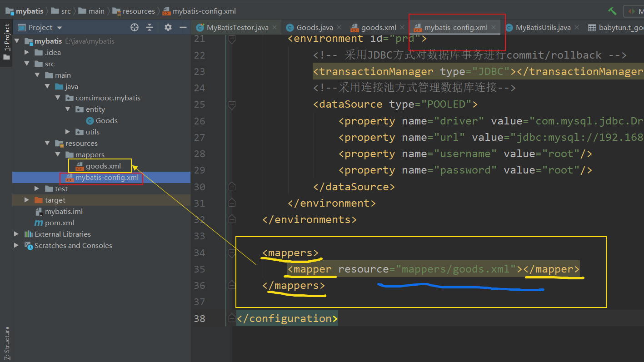Open the babytun.t_goods table tab
644x362 pixels.
(x=616, y=28)
